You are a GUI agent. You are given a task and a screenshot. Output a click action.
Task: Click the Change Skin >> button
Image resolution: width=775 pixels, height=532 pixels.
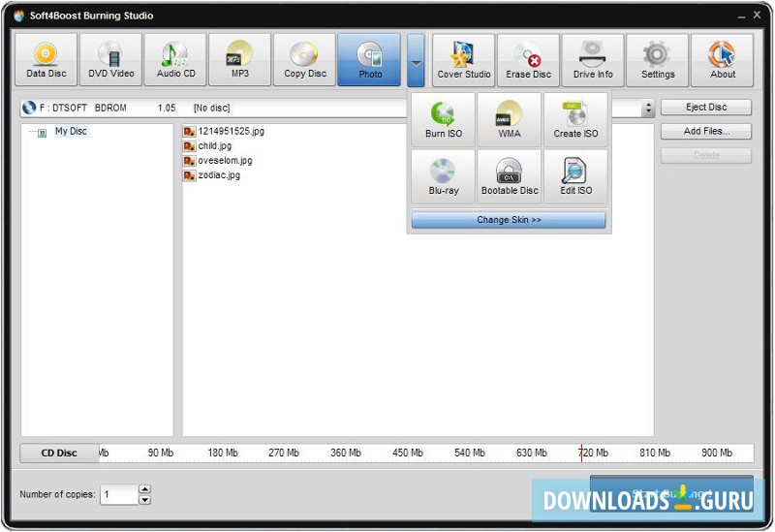click(509, 220)
